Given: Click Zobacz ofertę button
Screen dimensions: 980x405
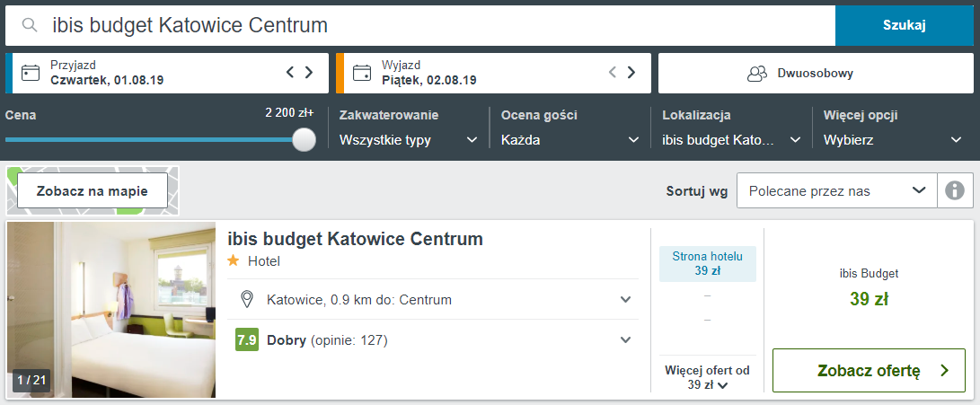Looking at the screenshot, I should [x=869, y=370].
